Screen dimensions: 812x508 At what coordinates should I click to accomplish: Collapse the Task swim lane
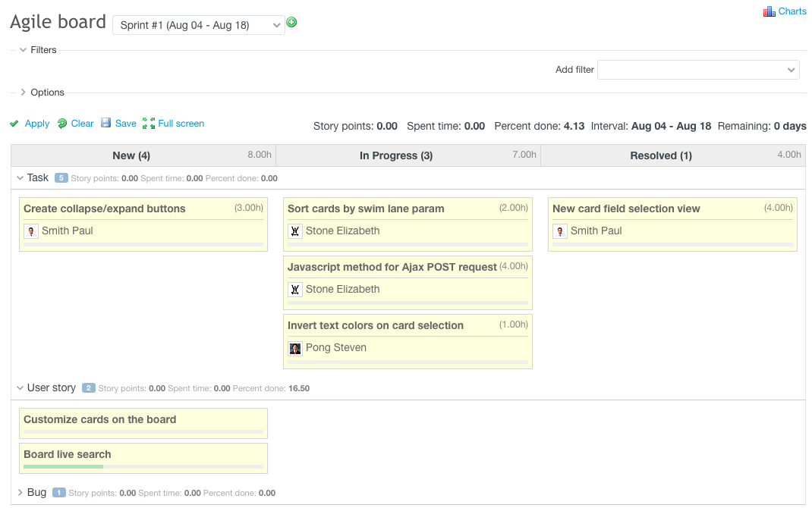pos(20,178)
